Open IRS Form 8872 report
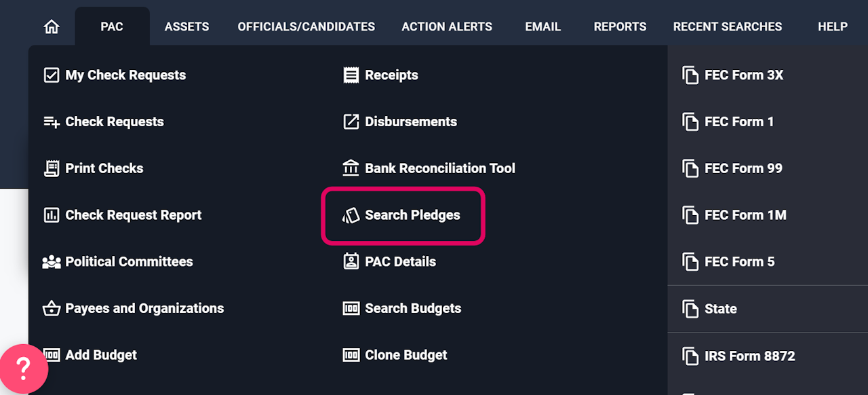Screen dimensions: 868x395 [749, 356]
